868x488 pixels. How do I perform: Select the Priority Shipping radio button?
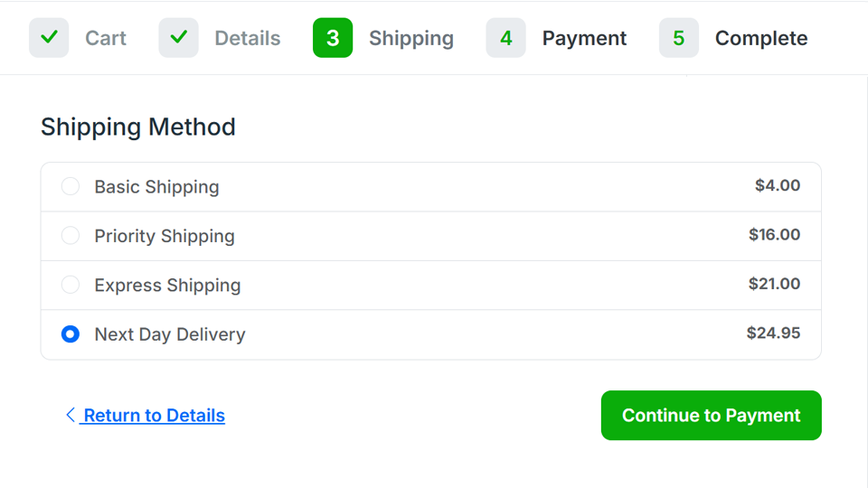(71, 236)
